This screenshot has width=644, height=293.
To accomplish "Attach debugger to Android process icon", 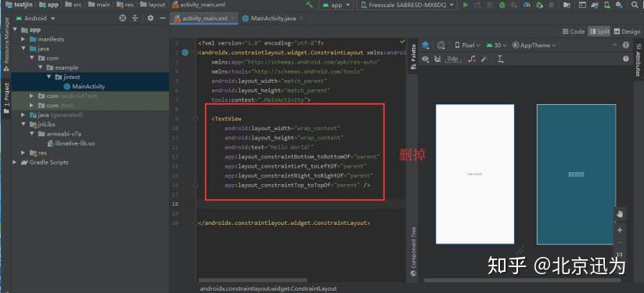I will pos(540,5).
